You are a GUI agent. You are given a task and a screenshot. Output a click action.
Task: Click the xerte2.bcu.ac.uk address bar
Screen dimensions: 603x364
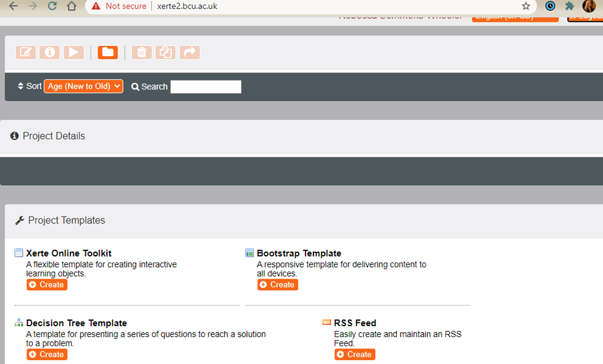coord(187,6)
